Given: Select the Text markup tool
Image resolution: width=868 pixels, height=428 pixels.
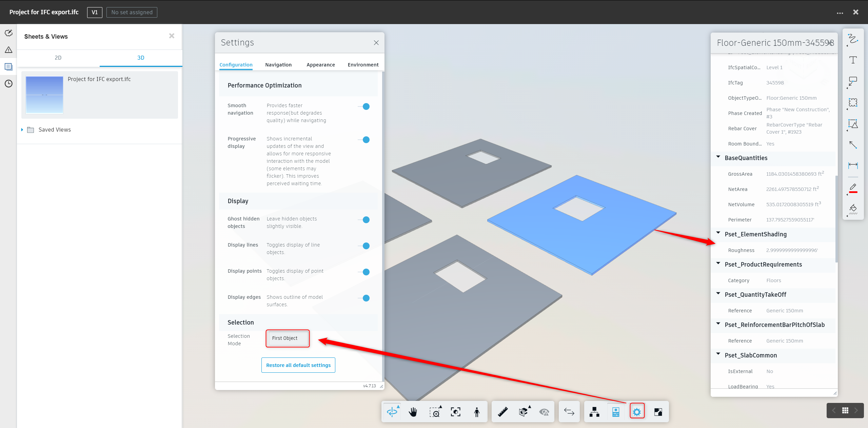Looking at the screenshot, I should coord(853,60).
